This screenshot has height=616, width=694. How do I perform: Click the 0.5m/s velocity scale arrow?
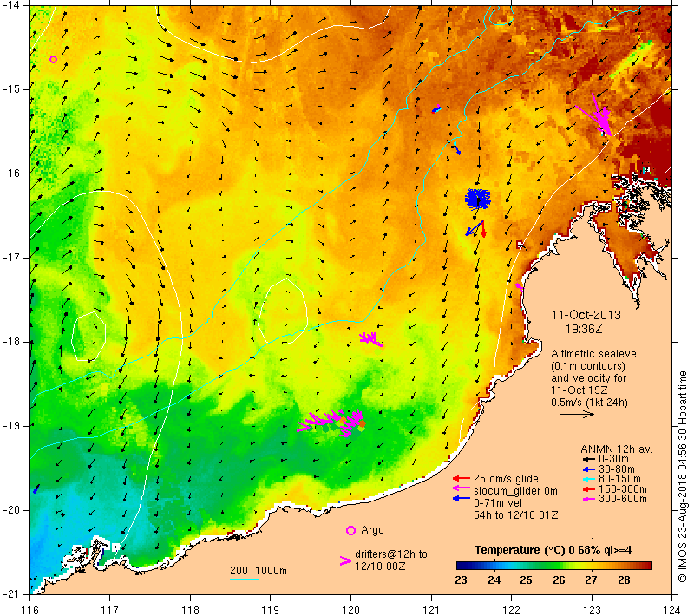(577, 415)
